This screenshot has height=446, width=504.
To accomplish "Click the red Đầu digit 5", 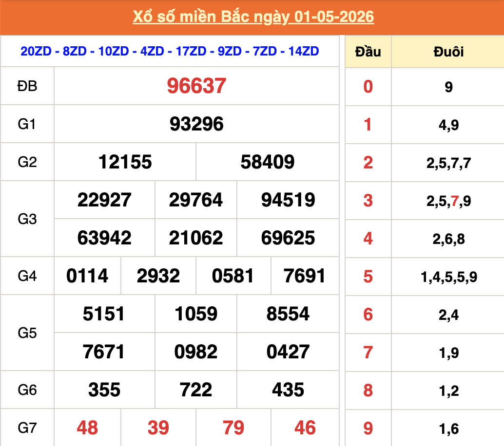I will [x=368, y=277].
